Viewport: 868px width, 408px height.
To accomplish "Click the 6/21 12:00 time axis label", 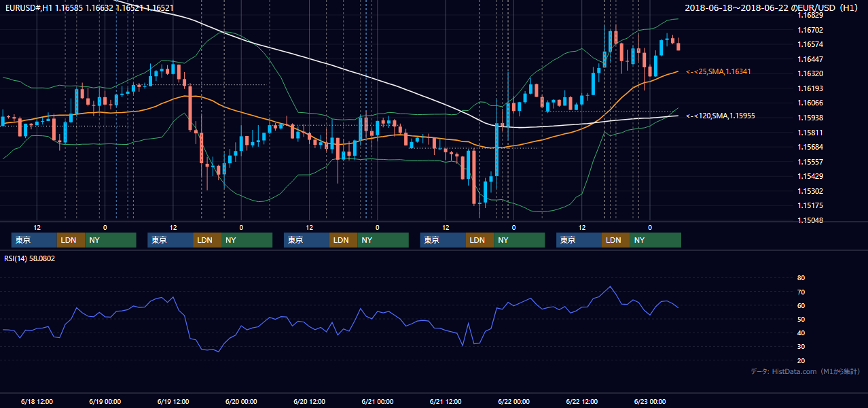I will tap(446, 401).
